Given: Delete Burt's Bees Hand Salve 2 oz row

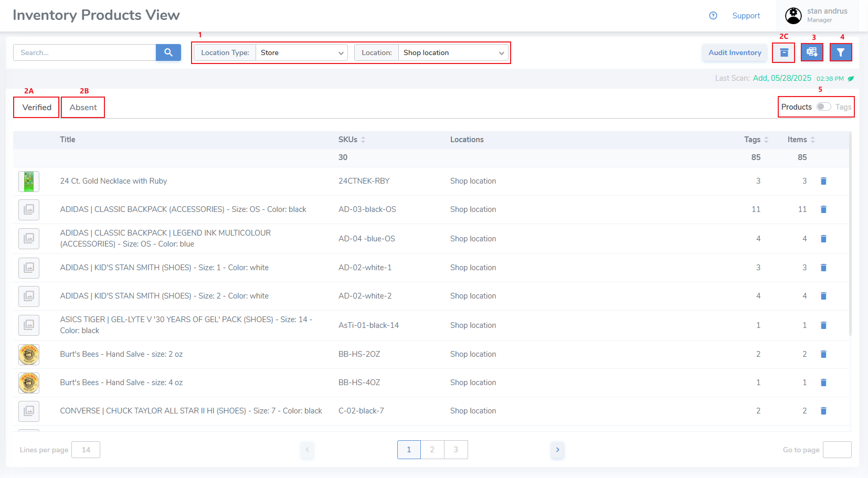Looking at the screenshot, I should click(823, 354).
